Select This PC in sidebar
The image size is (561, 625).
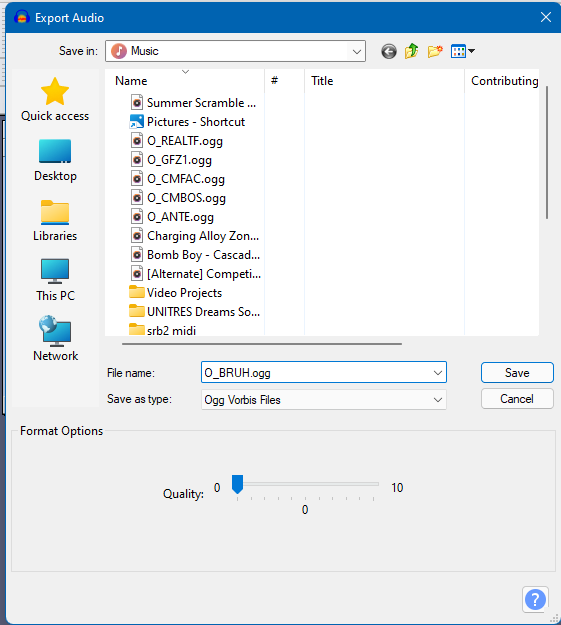[55, 280]
